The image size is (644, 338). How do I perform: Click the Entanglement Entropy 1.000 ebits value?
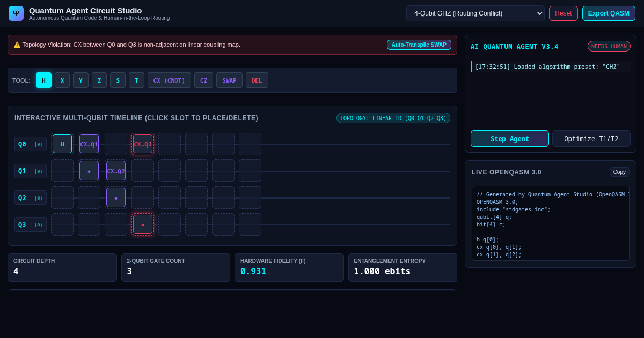382,271
